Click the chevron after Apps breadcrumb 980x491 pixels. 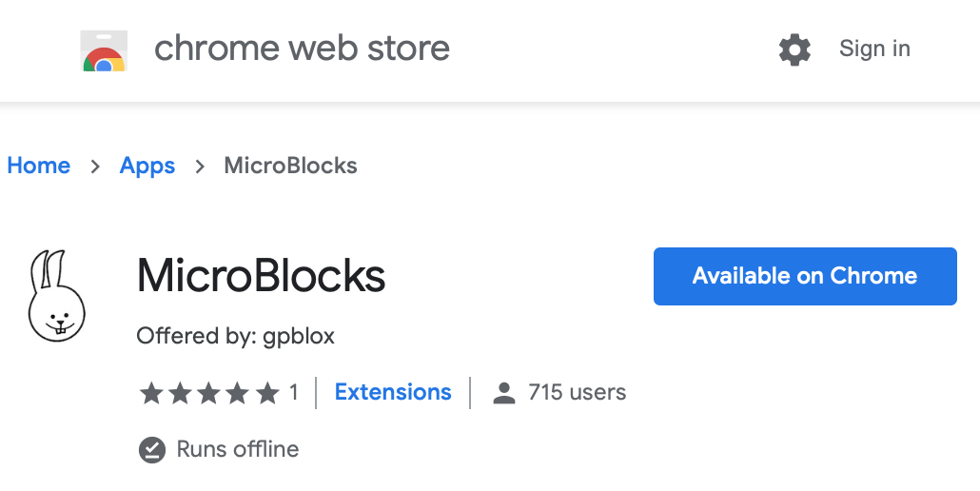[200, 167]
